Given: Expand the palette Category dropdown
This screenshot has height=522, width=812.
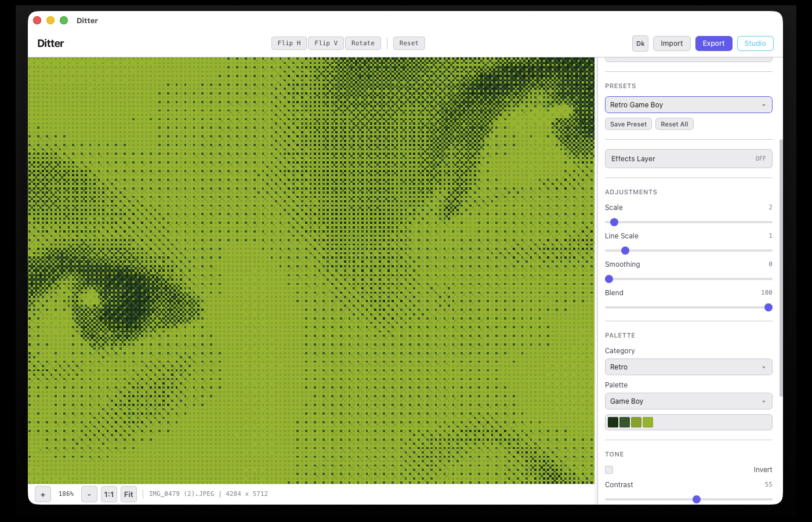Looking at the screenshot, I should tap(688, 367).
